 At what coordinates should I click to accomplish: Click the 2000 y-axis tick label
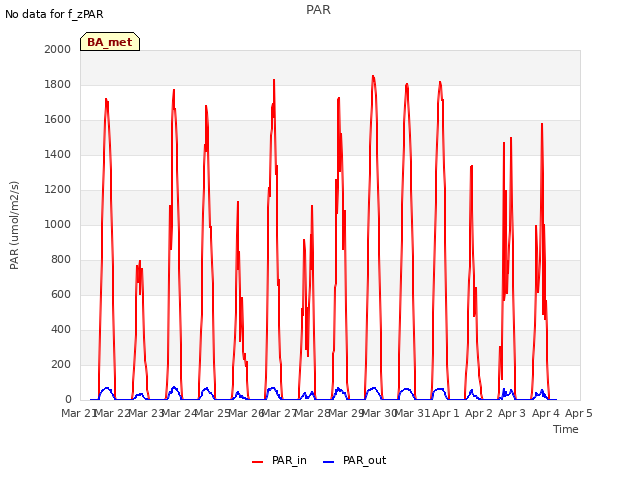coord(58,49)
